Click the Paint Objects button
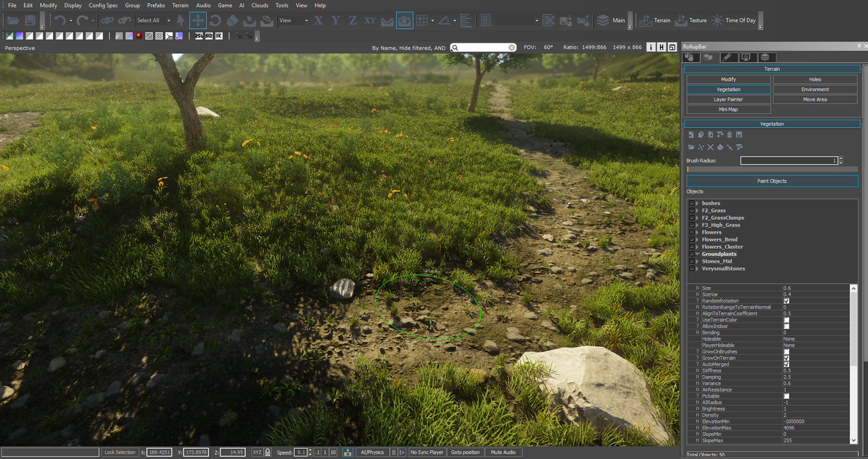Screen dimensions: 868x459 pyautogui.click(x=772, y=181)
